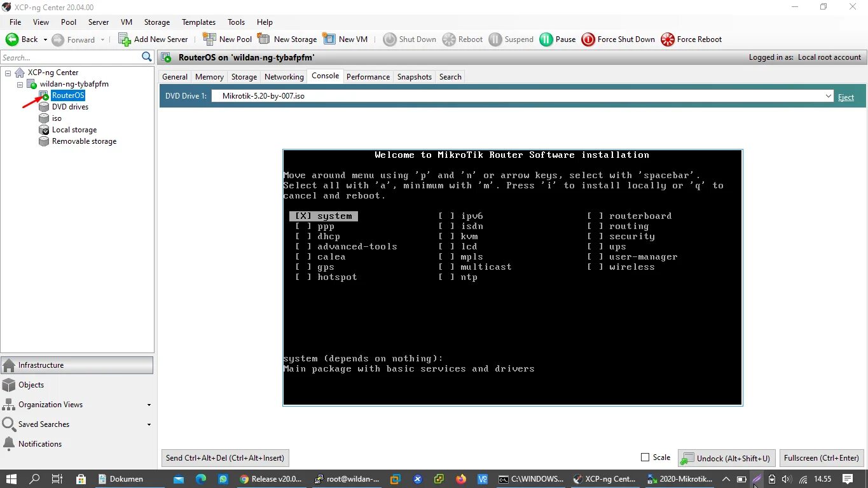This screenshot has height=488, width=868.
Task: Collapse the wildan-ng-tybafpfm host node
Action: click(20, 84)
